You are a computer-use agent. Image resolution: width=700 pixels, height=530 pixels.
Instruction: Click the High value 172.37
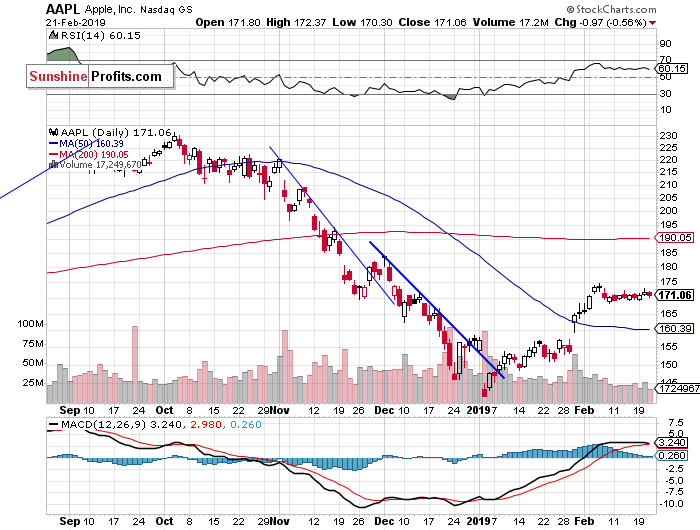pos(310,22)
